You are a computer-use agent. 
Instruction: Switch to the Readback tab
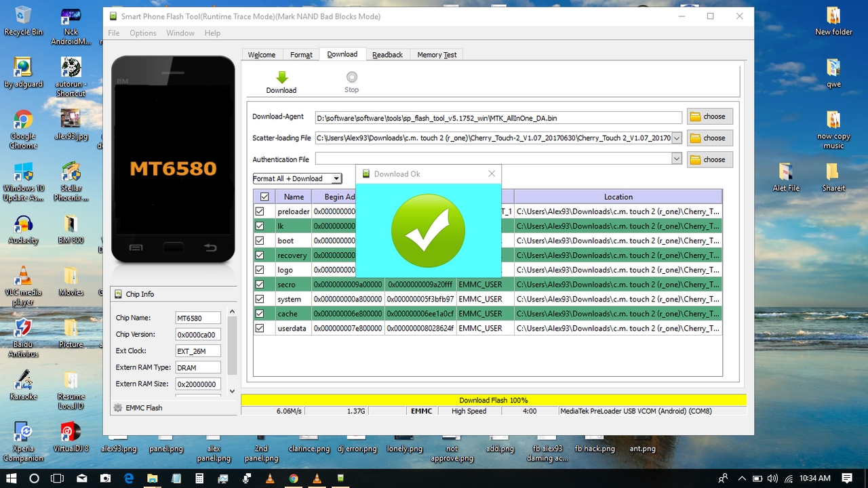(388, 55)
